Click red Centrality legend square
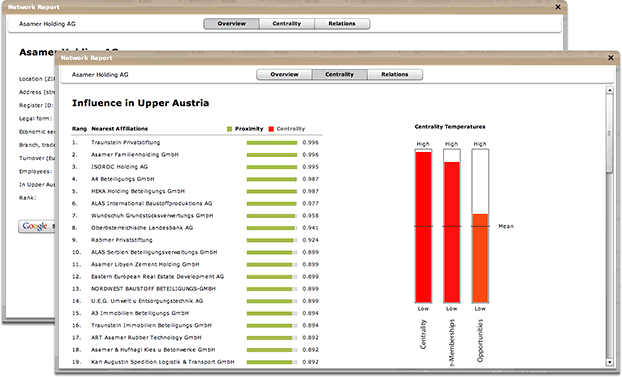The width and height of the screenshot is (622, 377). coord(271,129)
